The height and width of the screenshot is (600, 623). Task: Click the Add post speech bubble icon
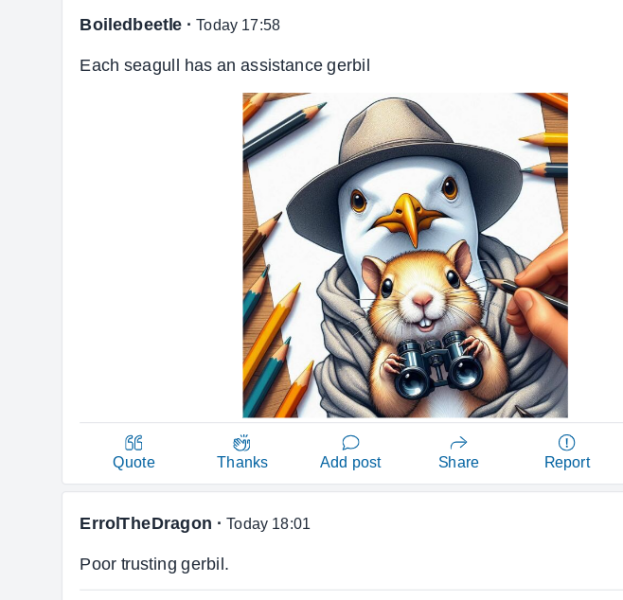coord(350,443)
